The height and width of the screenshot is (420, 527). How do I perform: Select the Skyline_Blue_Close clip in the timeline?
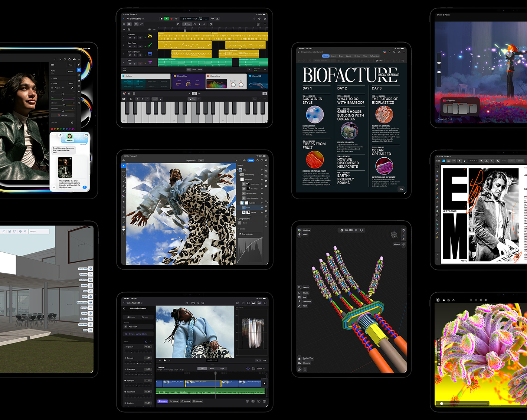point(203,383)
